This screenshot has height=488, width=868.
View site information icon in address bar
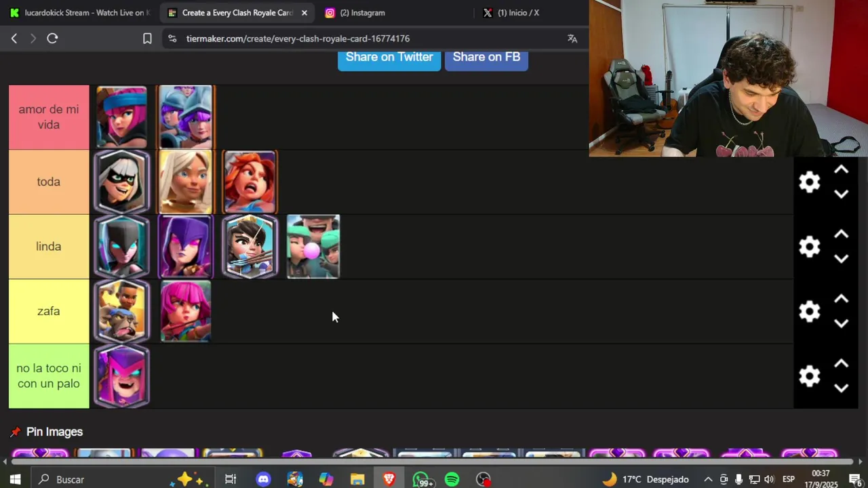click(172, 39)
